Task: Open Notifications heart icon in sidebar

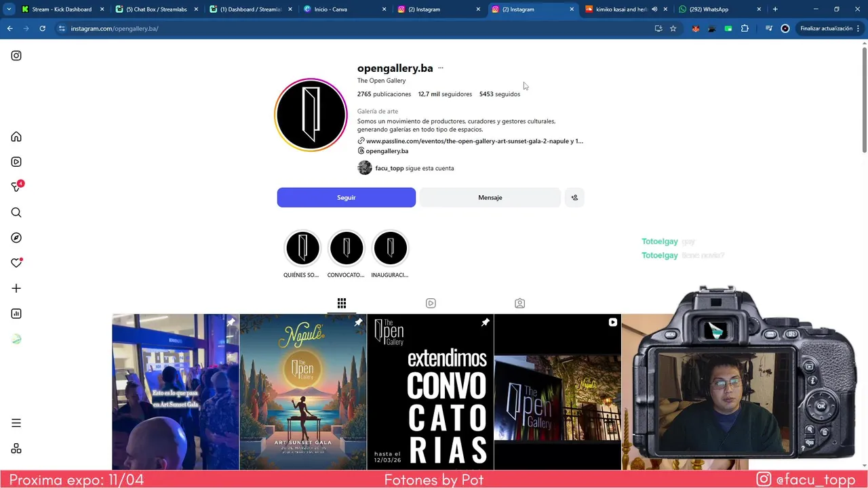Action: coord(16,263)
